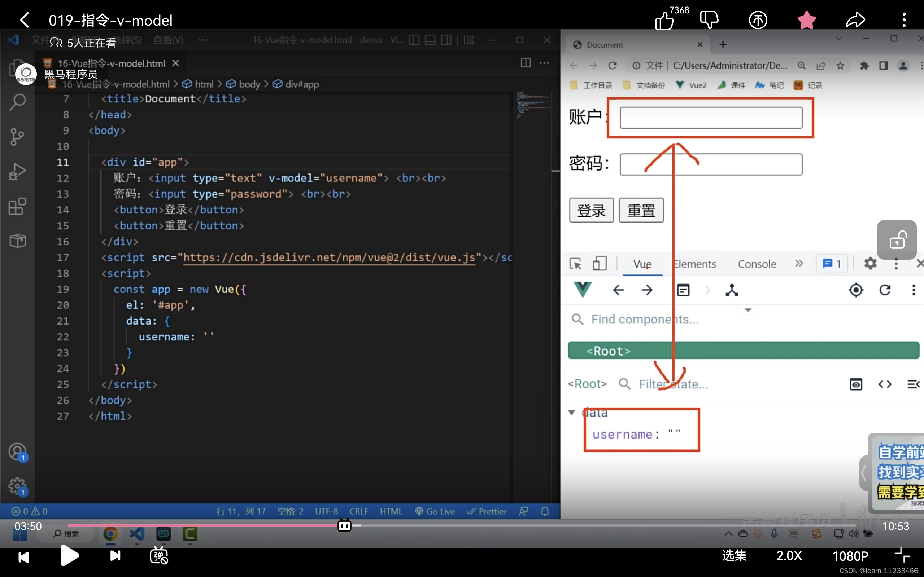The image size is (924, 577).
Task: Skip to the next video
Action: [x=115, y=556]
